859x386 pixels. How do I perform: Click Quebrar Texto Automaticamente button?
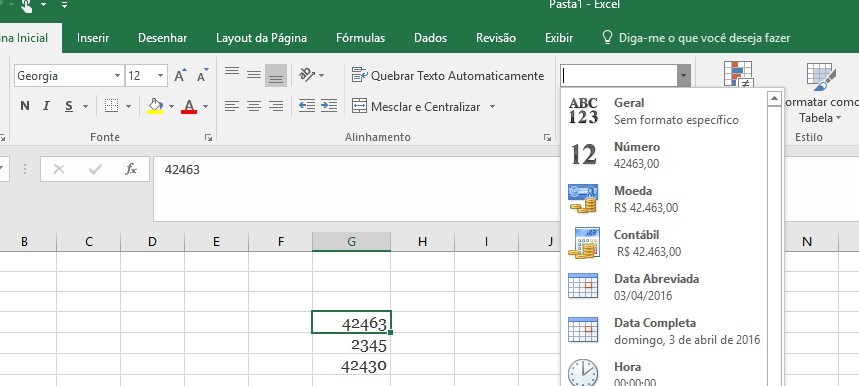448,76
